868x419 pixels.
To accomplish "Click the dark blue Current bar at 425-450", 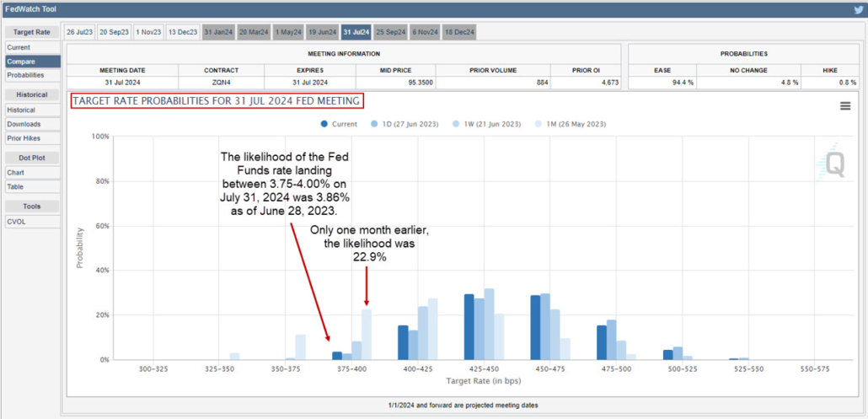I will click(469, 326).
